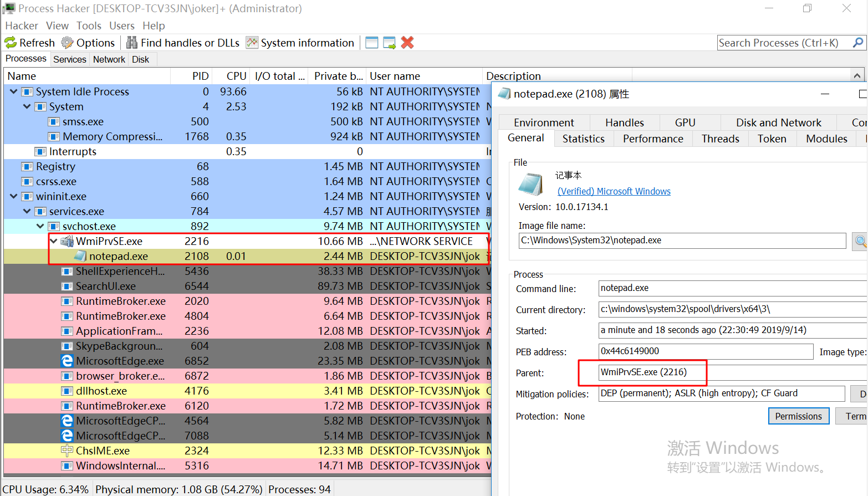Refresh the process list
The height and width of the screenshot is (496, 868).
[x=29, y=43]
